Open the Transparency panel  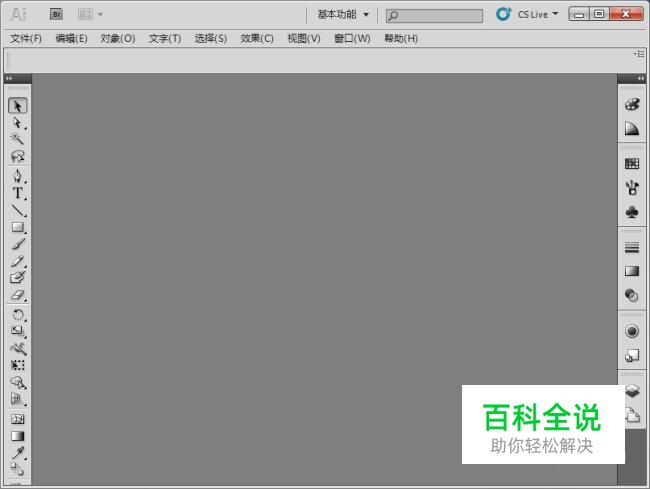[x=632, y=295]
